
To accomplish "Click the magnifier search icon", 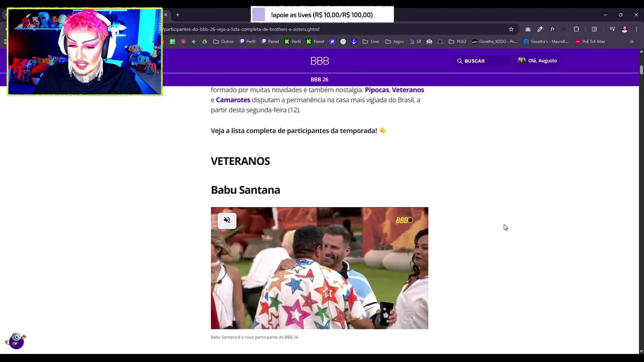I will pyautogui.click(x=459, y=61).
